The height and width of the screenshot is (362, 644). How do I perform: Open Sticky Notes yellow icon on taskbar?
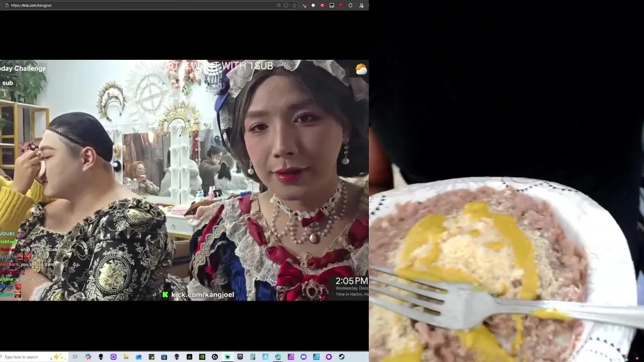[151, 357]
